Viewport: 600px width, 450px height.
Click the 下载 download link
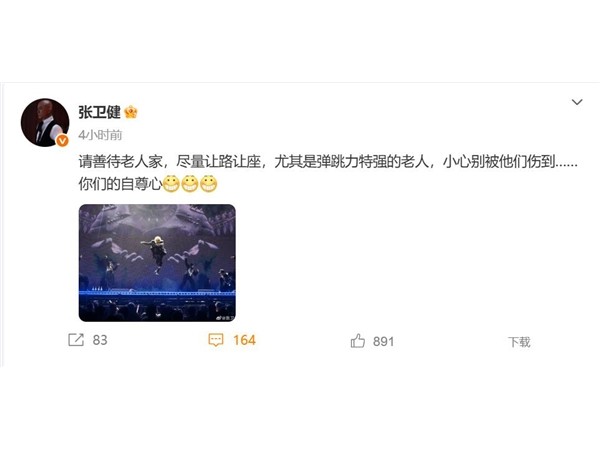[x=519, y=342]
